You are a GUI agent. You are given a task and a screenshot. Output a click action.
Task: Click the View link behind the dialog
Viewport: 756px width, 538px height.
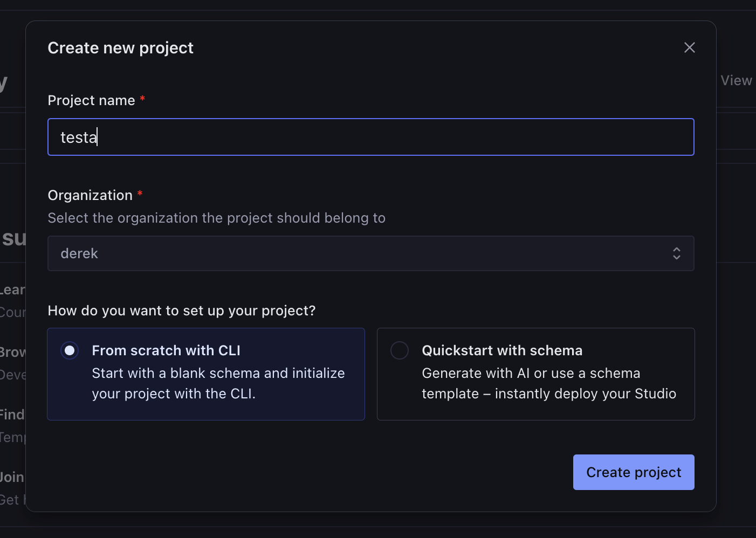point(736,80)
